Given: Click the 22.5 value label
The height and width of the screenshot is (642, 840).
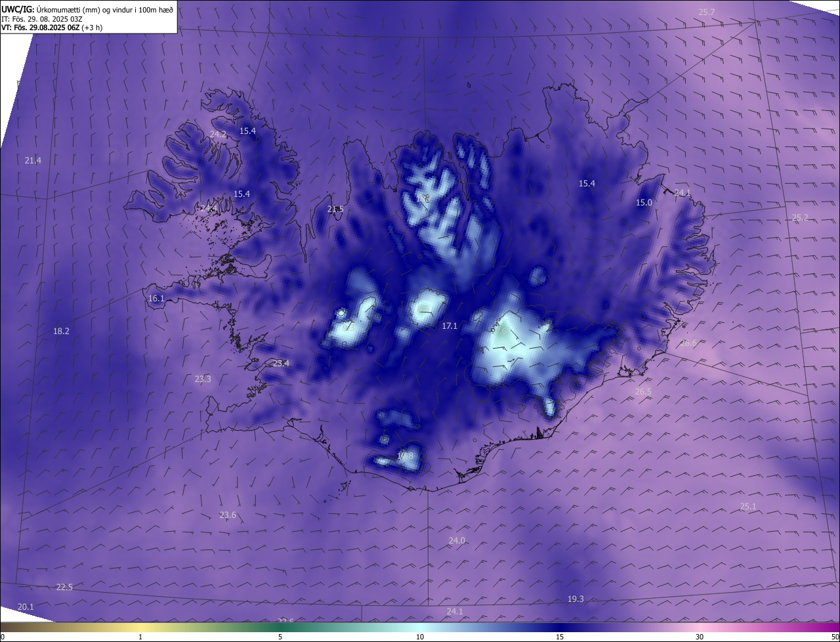Looking at the screenshot, I should coord(64,588).
